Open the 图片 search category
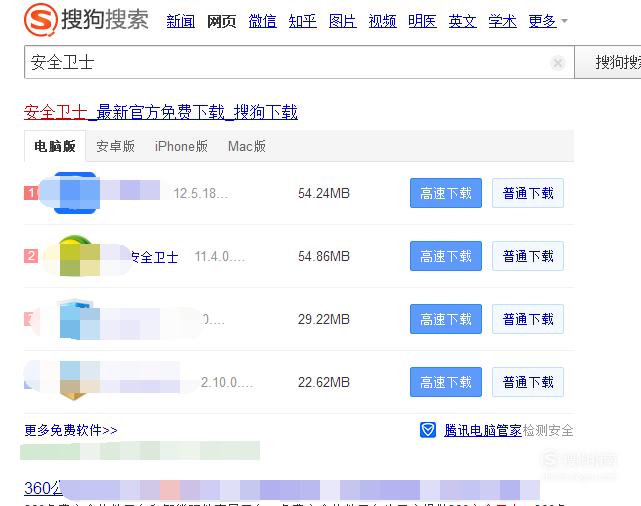 [x=343, y=21]
